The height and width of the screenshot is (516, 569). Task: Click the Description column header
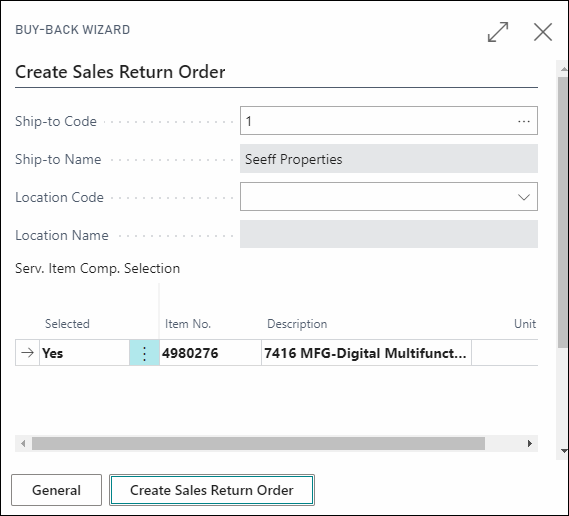click(297, 324)
